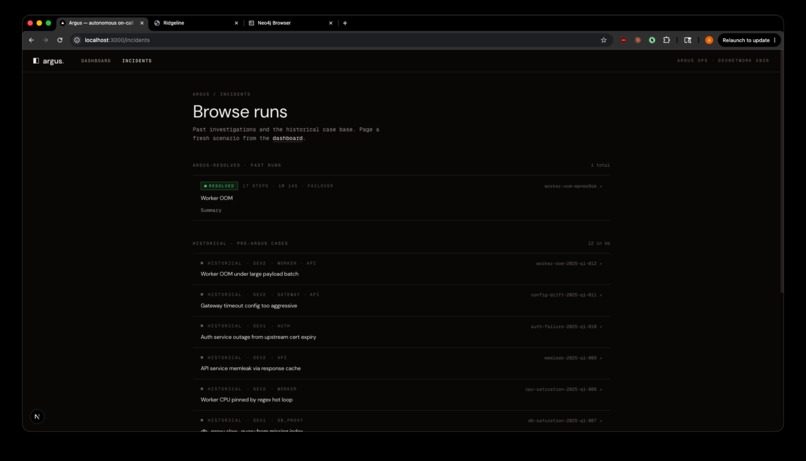
Task: Open the orange profile avatar
Action: point(709,40)
